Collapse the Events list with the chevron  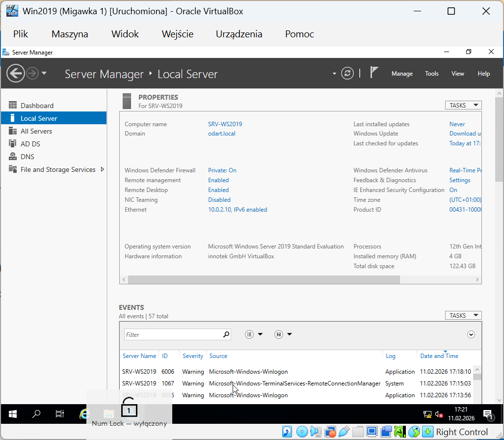(471, 334)
